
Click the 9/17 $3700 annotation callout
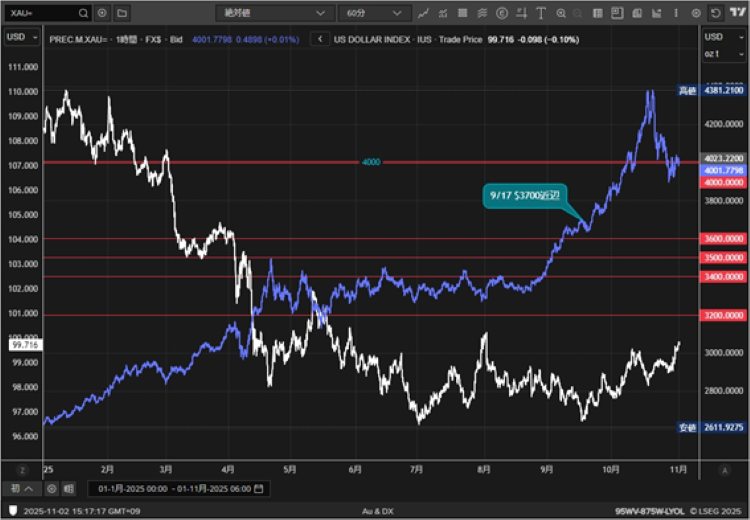point(522,197)
